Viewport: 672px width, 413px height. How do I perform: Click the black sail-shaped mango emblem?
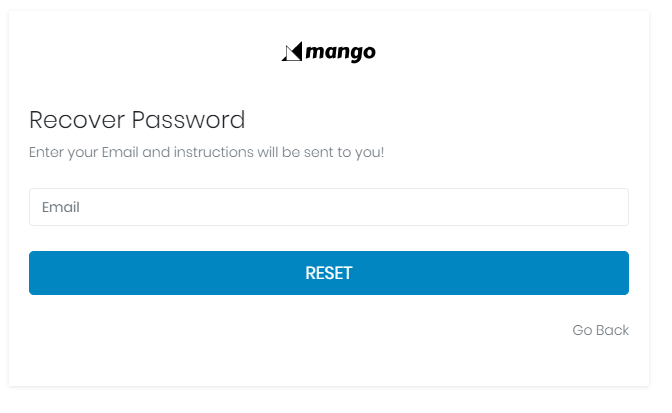(x=291, y=52)
